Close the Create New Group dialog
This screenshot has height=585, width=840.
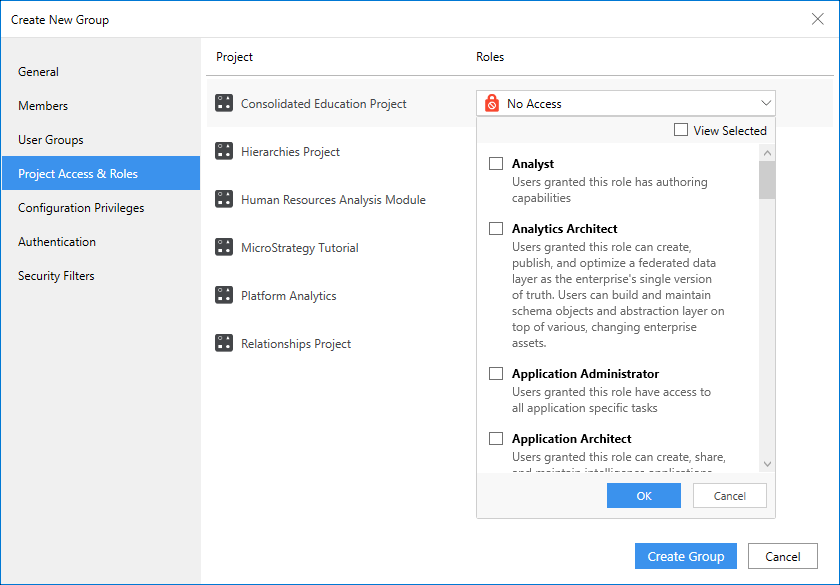point(817,19)
